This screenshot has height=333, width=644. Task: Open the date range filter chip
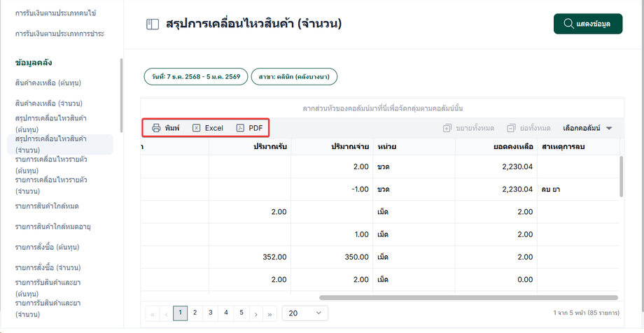point(196,77)
